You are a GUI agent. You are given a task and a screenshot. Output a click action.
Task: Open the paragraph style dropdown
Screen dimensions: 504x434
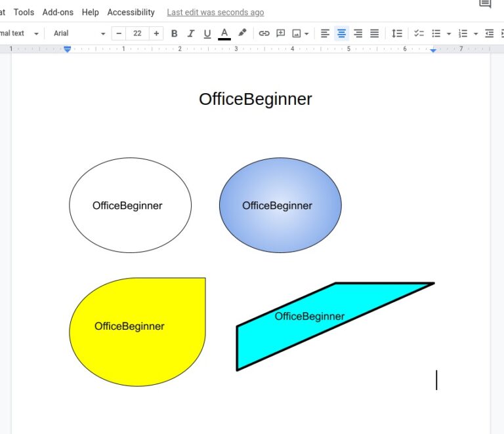(x=18, y=33)
